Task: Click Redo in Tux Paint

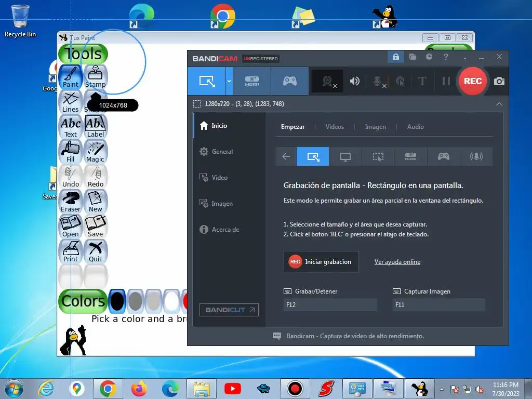Action: (x=96, y=177)
